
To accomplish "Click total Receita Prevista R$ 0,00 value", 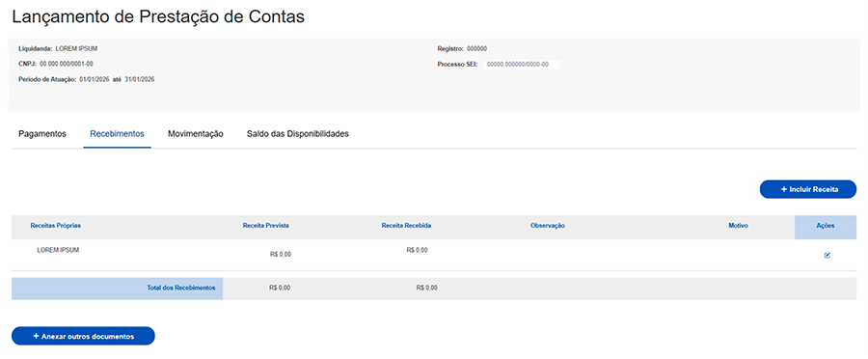I will pyautogui.click(x=280, y=289).
